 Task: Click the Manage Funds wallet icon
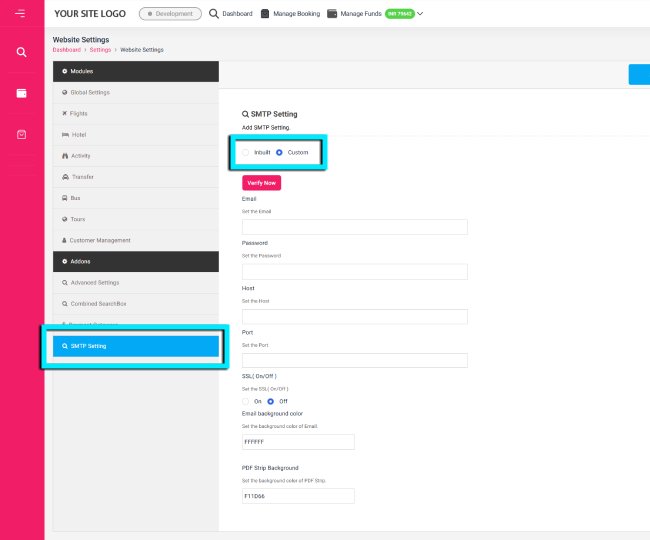pyautogui.click(x=331, y=14)
